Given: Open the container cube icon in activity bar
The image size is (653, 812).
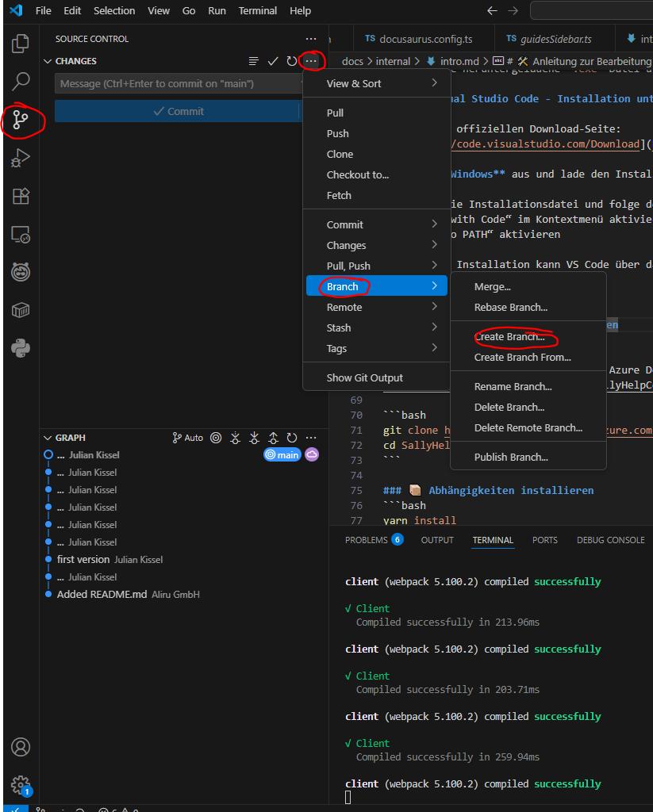Looking at the screenshot, I should tap(20, 310).
